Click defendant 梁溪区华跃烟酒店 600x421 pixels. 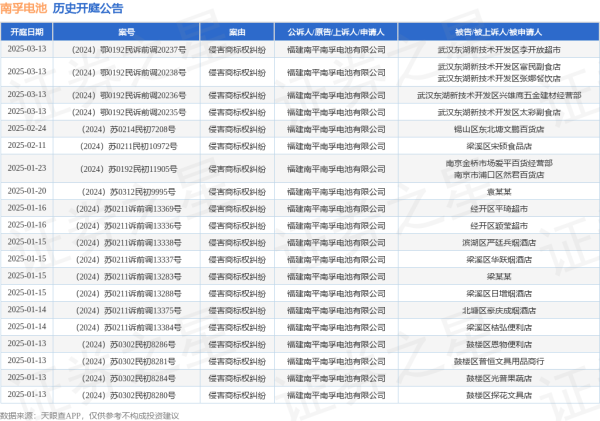pos(499,259)
